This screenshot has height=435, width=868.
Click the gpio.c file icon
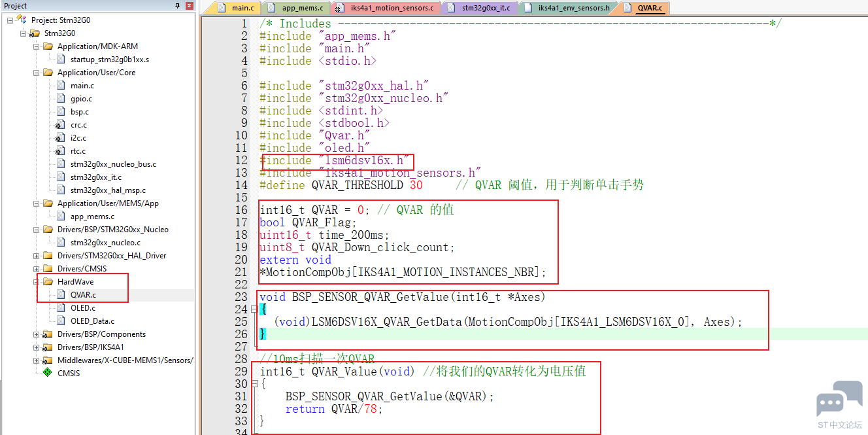click(x=61, y=99)
